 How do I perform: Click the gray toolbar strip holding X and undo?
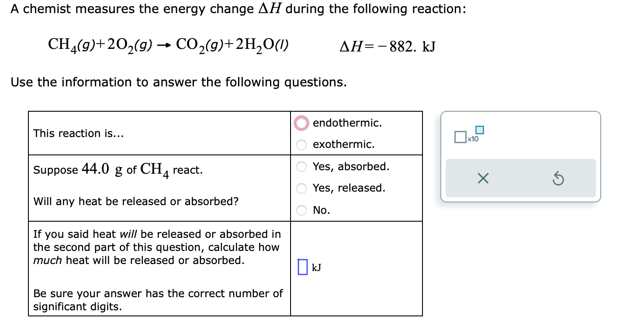click(x=521, y=178)
